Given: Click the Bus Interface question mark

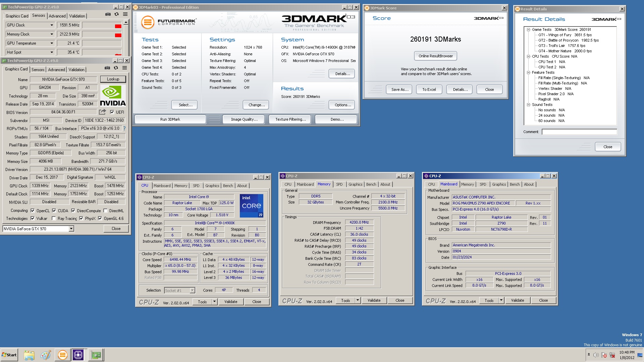Looking at the screenshot, I should [124, 128].
